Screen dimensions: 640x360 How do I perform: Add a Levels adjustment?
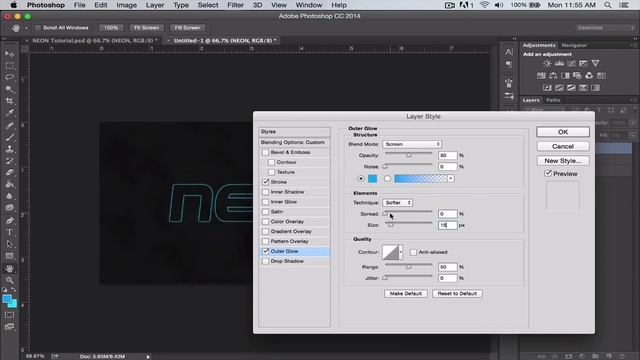pos(559,63)
